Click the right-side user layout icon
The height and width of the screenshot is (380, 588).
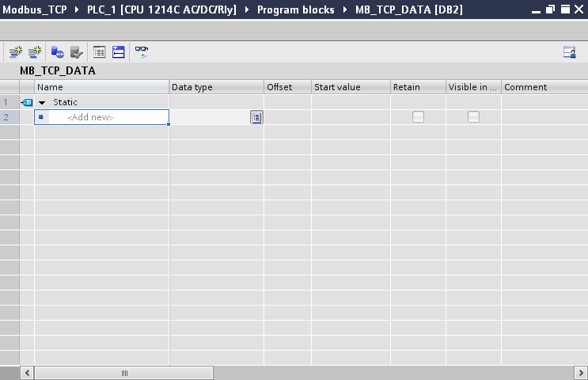coord(569,51)
